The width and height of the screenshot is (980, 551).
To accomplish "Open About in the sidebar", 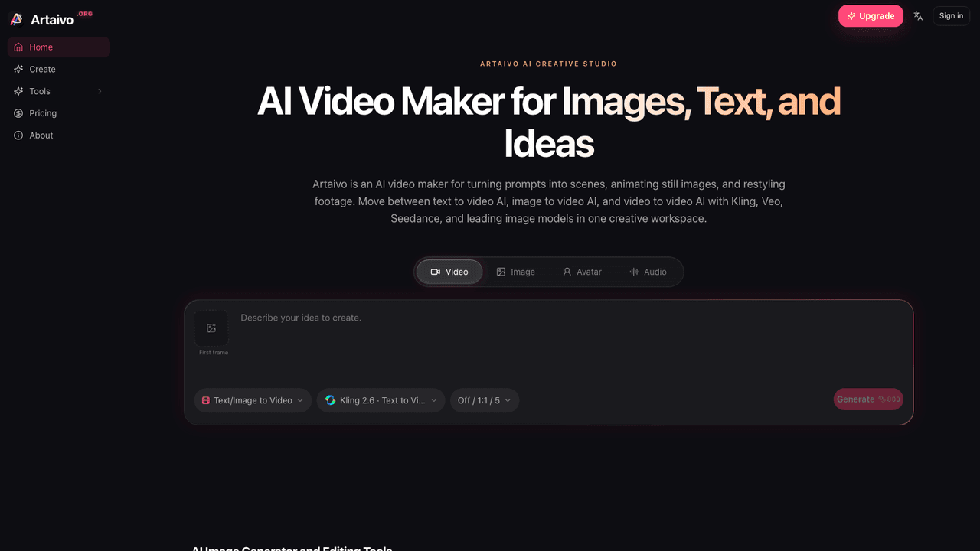I will click(59, 135).
